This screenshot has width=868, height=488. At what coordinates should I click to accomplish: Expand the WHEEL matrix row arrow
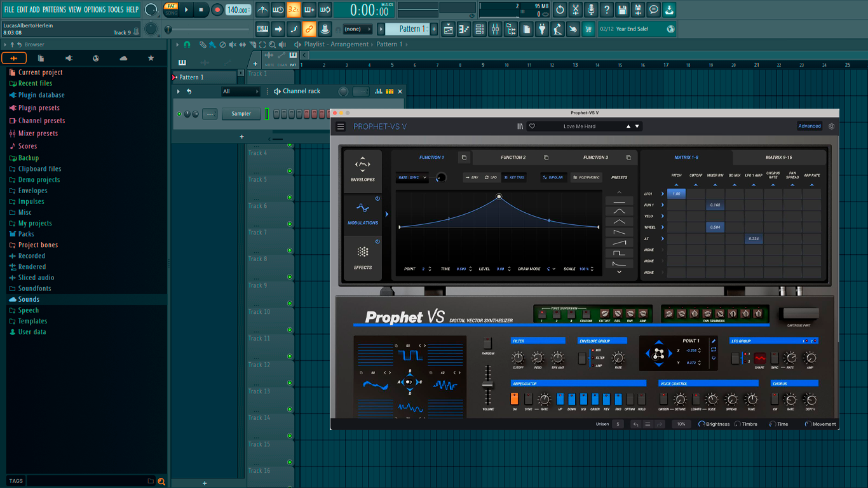pos(663,227)
